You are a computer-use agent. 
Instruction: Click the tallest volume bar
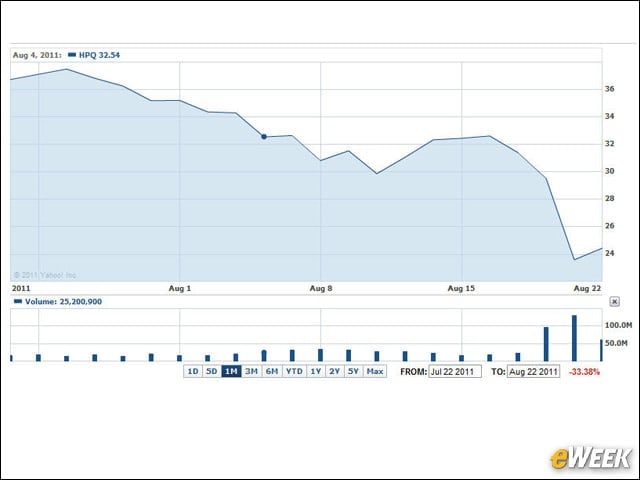pyautogui.click(x=574, y=338)
